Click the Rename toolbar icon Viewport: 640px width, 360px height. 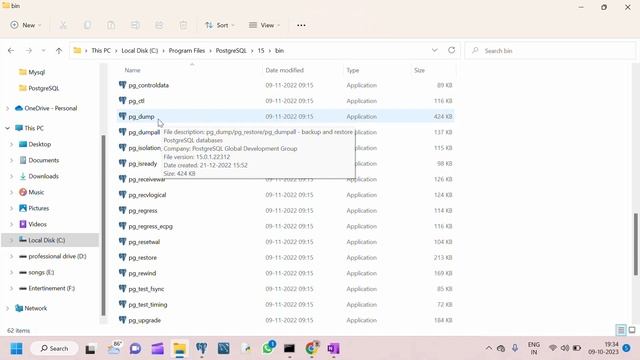click(135, 25)
